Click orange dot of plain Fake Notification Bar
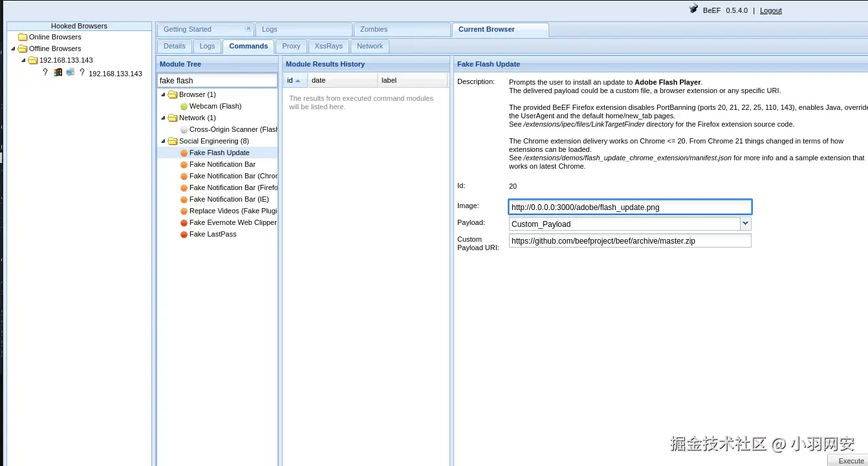Screen dimensions: 868x466 184,164
